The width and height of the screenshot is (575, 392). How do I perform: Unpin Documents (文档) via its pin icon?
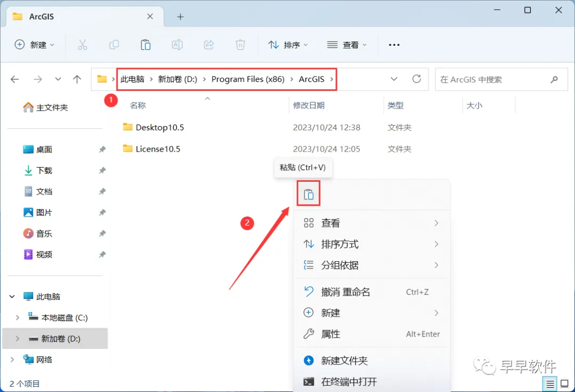pos(102,191)
